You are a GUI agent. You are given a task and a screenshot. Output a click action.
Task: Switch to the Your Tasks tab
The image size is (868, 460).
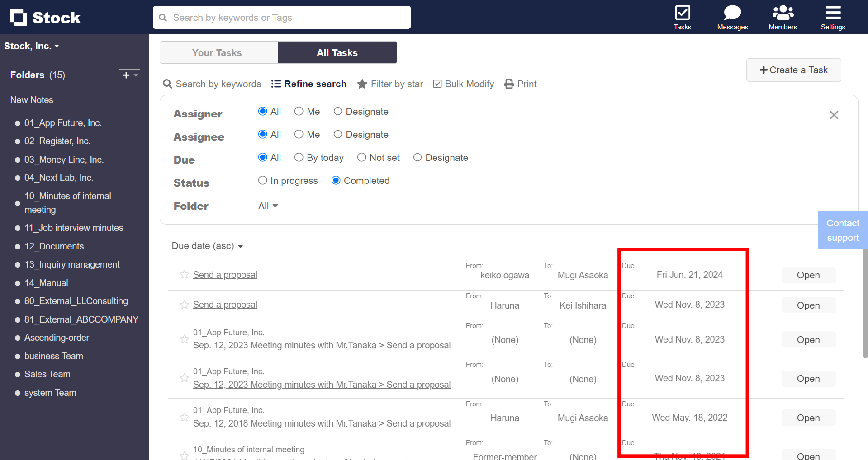pyautogui.click(x=217, y=52)
